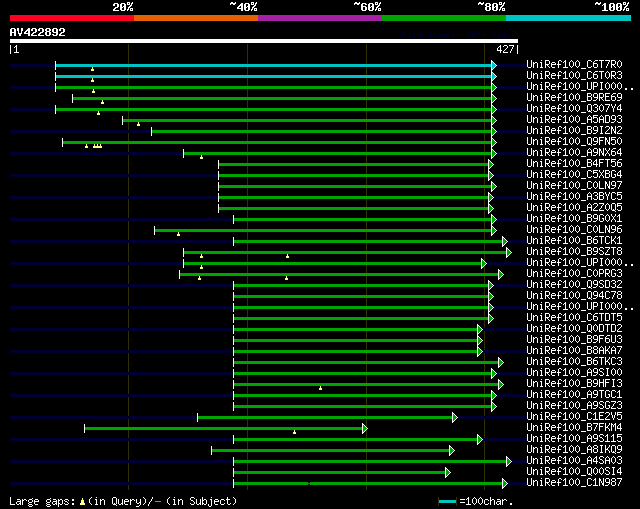This screenshot has width=640, height=509.
Task: Select the UniRef100_A9NX64 hit label
Action: [574, 153]
